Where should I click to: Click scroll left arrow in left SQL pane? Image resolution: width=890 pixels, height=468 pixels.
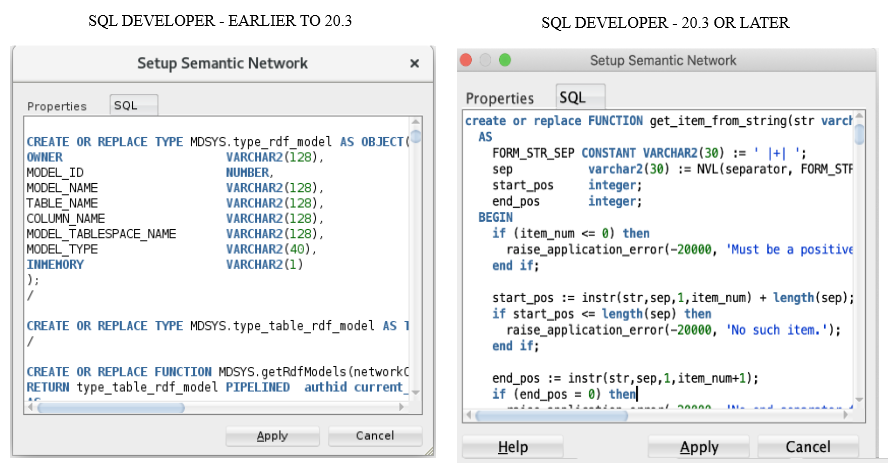[32, 407]
